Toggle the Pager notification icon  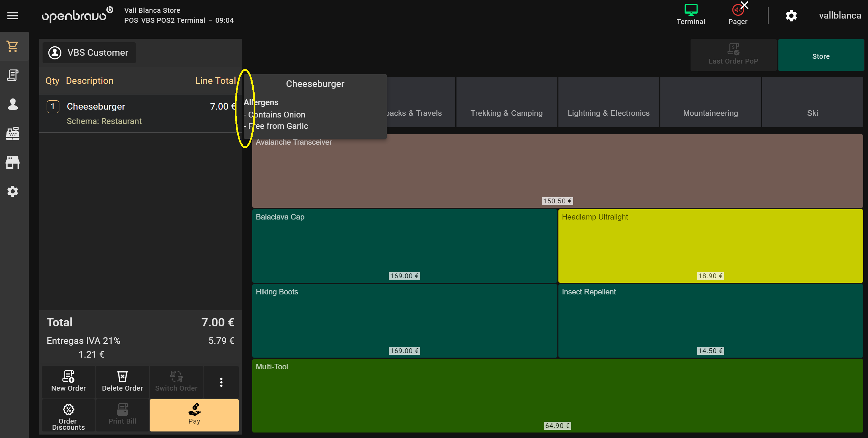pos(738,14)
